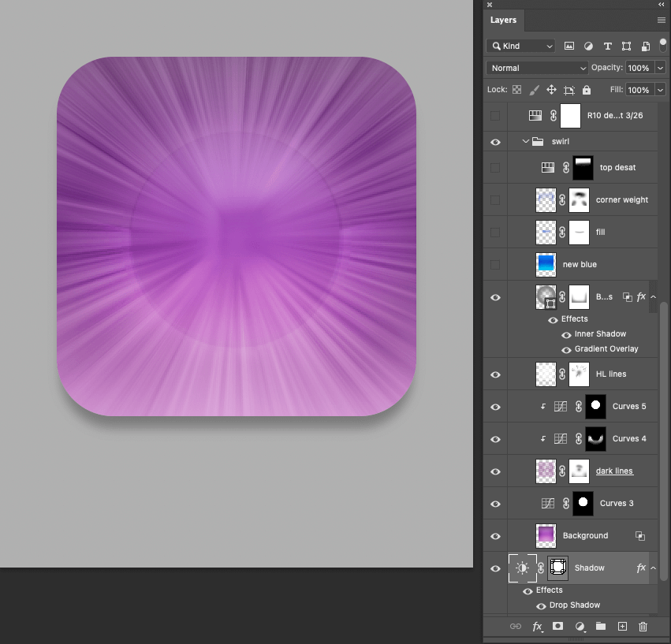Open the Kind filter type dropdown
The height and width of the screenshot is (644, 671).
[x=521, y=47]
